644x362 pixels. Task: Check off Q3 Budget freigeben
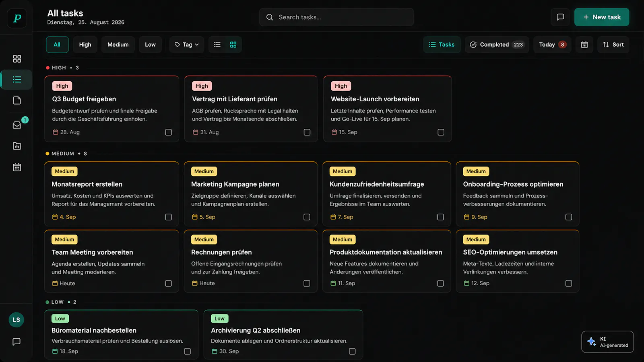(x=169, y=132)
